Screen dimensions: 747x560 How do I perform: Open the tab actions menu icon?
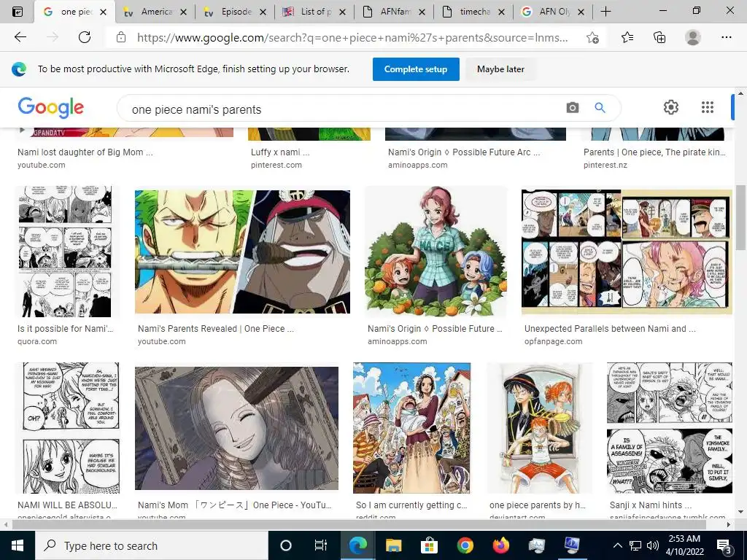(17, 12)
